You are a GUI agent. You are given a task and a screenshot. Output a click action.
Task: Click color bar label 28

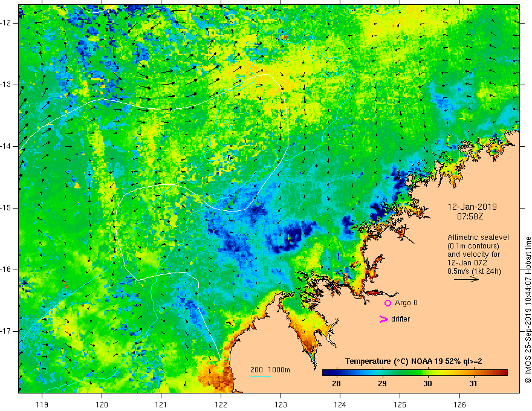[x=337, y=384]
